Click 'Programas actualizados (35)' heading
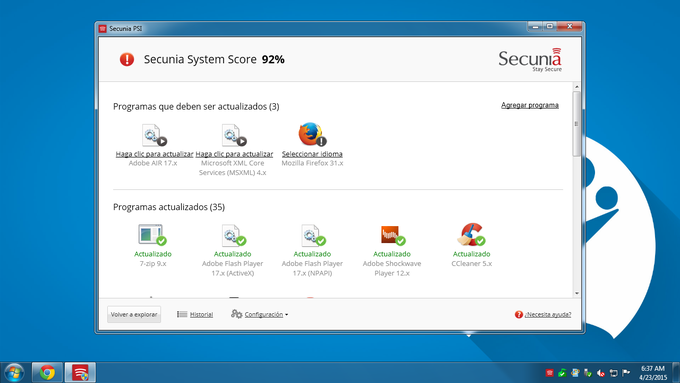Image resolution: width=680 pixels, height=383 pixels. pos(169,207)
